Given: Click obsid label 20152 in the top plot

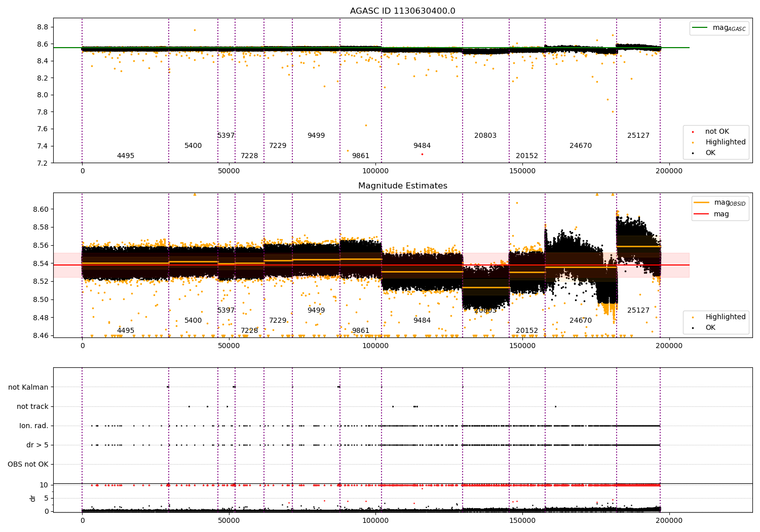Looking at the screenshot, I should [x=527, y=156].
